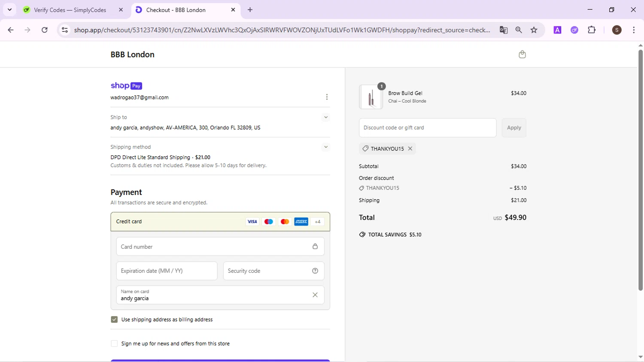Click the – $5.10 order discount amount
This screenshot has height=362, width=644.
518,188
